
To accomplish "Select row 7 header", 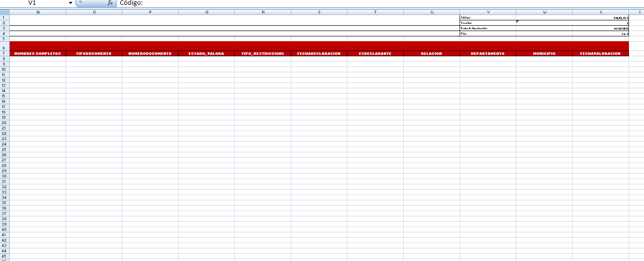I will click(x=4, y=53).
